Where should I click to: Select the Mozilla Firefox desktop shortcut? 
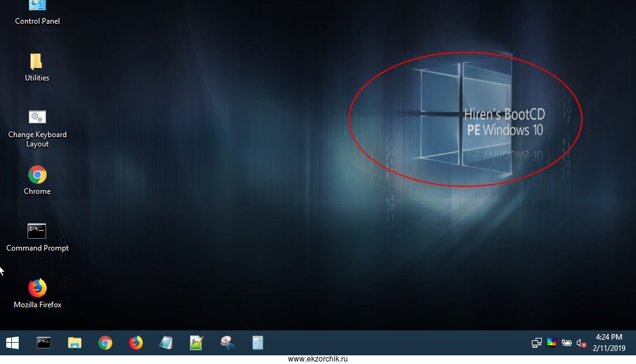click(37, 294)
